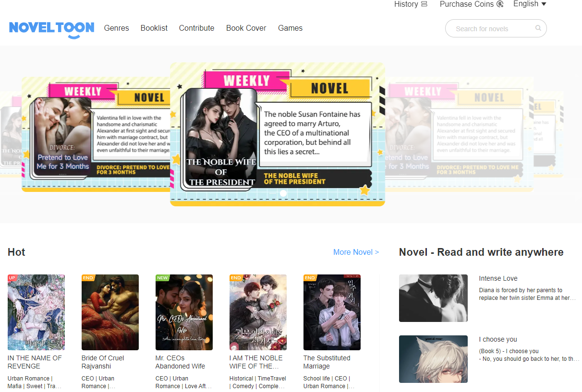Click the History list icon

pos(424,4)
